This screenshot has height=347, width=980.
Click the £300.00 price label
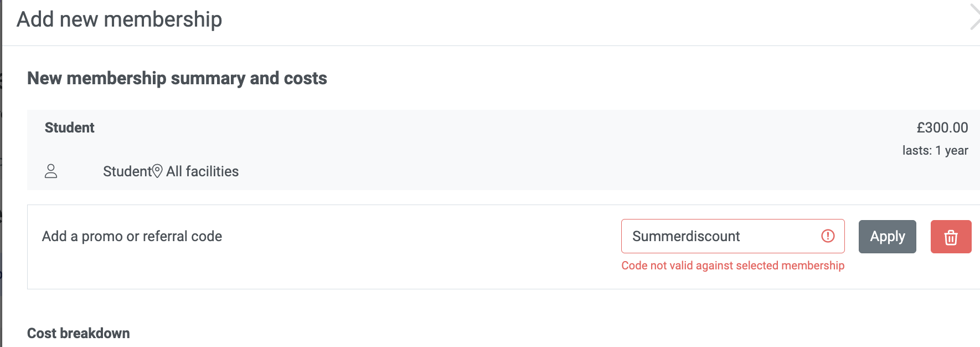(x=942, y=127)
